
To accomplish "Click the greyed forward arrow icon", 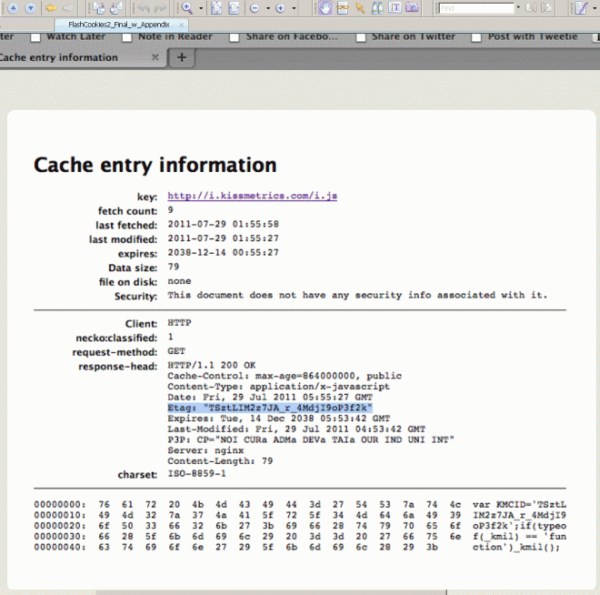I will click(68, 8).
